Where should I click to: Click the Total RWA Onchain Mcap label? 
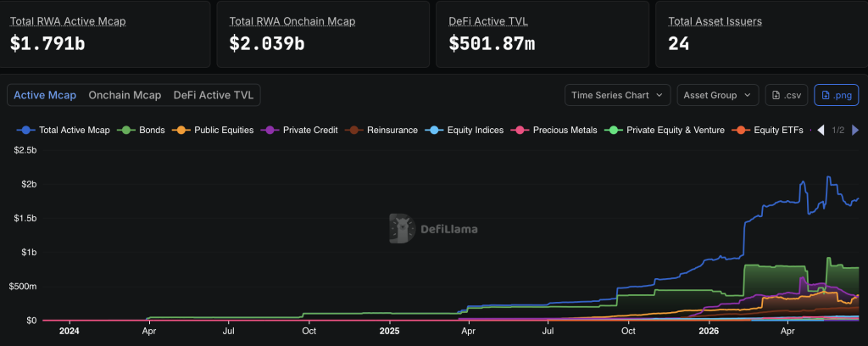[292, 21]
